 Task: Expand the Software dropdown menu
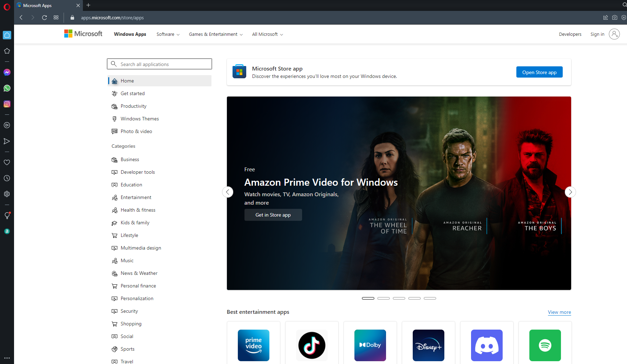(x=168, y=34)
